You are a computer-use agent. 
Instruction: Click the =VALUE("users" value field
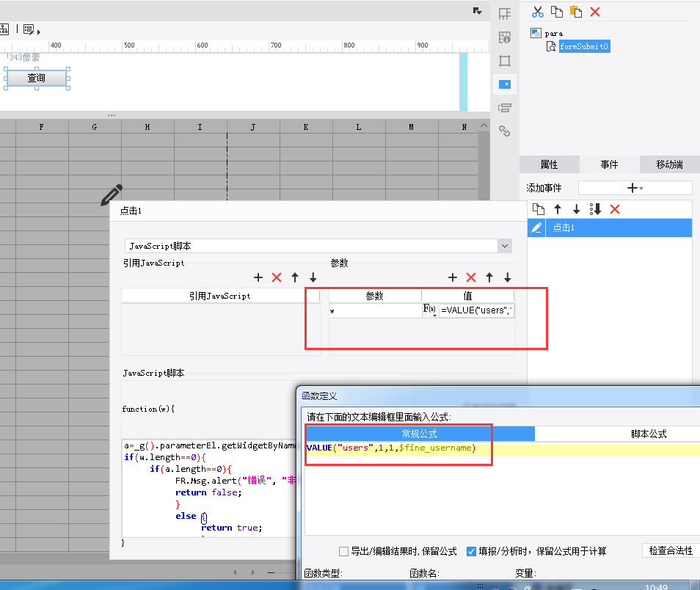coord(476,310)
